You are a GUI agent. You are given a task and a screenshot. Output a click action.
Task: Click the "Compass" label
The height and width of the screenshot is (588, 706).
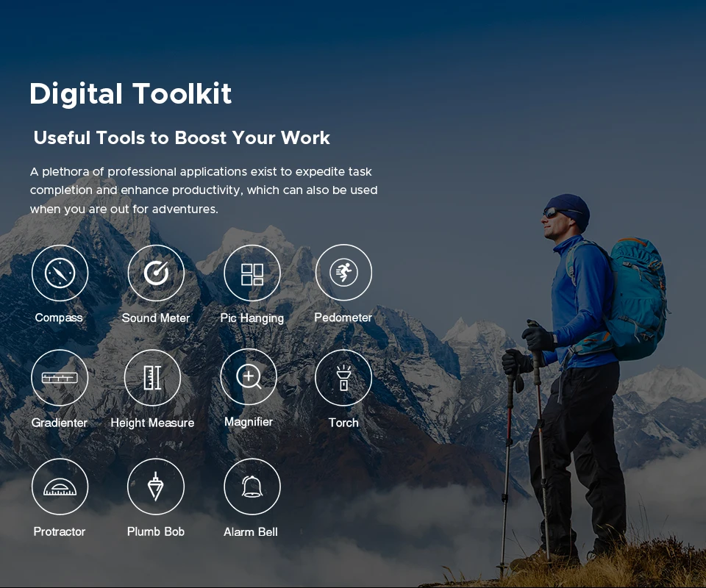click(x=59, y=318)
